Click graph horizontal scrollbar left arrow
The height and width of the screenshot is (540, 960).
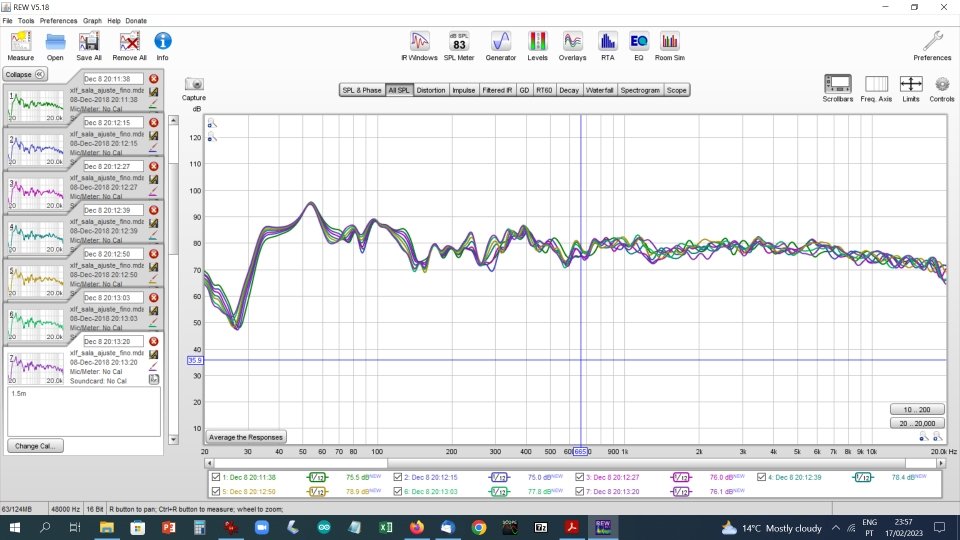[209, 463]
